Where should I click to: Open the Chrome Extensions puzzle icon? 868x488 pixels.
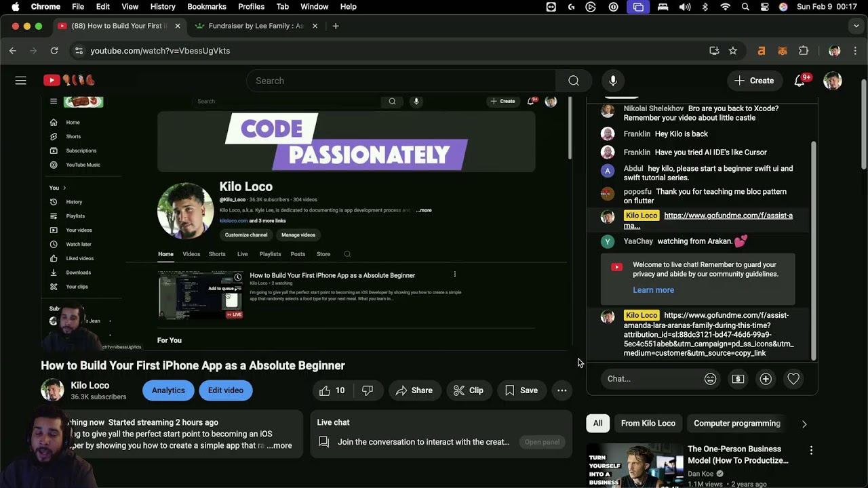pyautogui.click(x=804, y=51)
